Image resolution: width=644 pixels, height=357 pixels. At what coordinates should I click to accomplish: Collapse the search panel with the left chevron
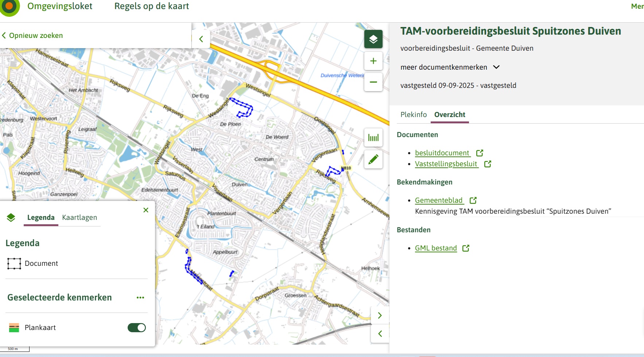pos(201,39)
